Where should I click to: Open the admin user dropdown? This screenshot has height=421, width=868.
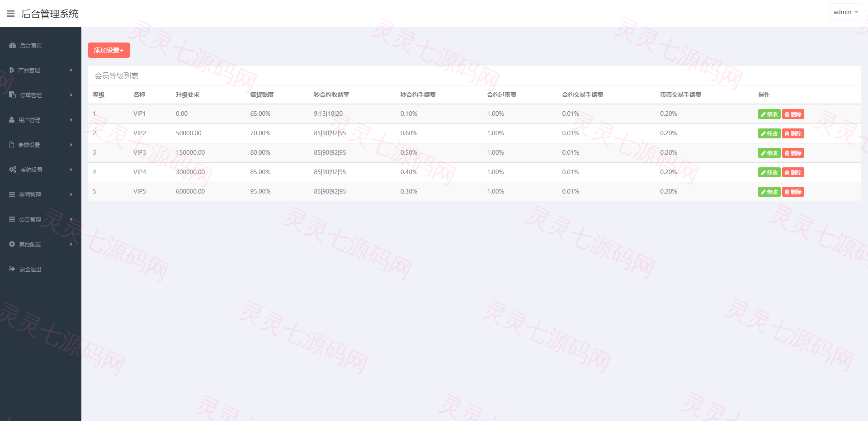coord(845,12)
